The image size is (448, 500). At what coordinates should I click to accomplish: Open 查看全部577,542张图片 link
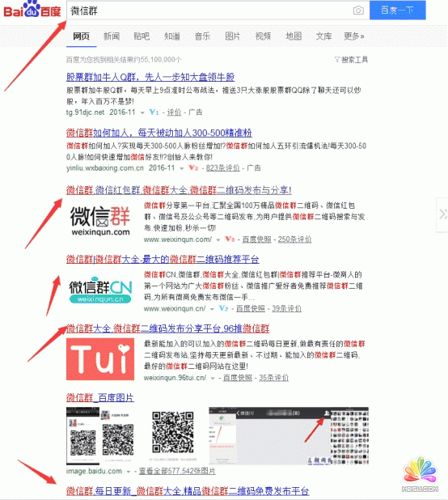tap(177, 472)
